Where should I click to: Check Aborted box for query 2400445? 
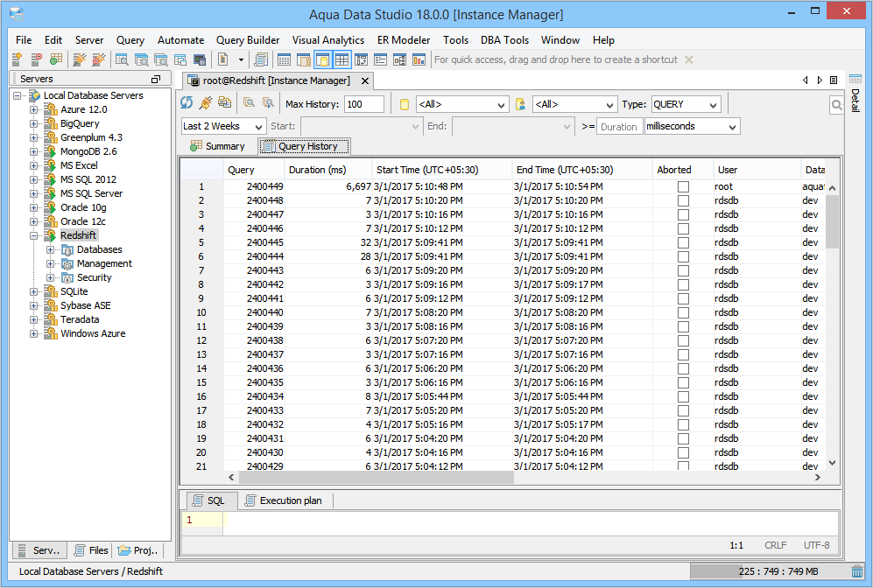tap(683, 242)
